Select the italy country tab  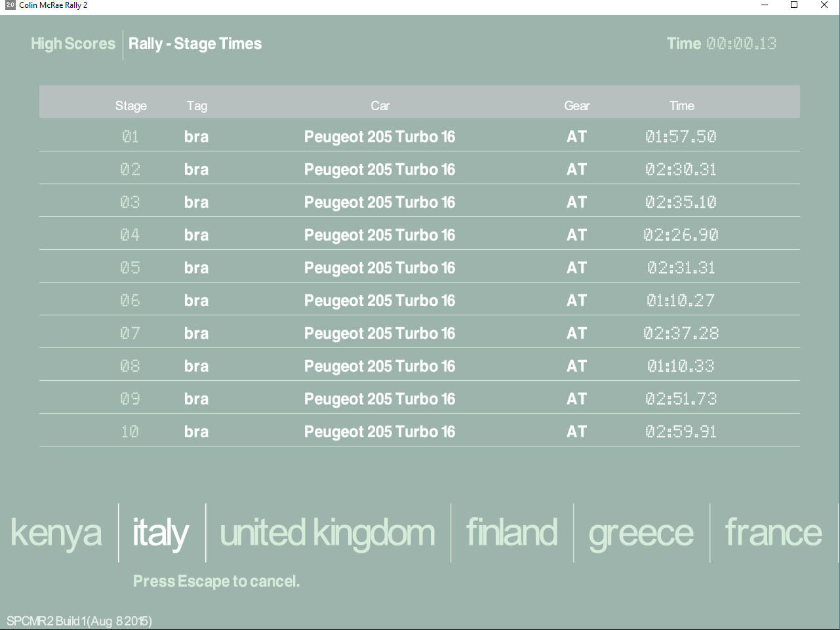coord(161,533)
